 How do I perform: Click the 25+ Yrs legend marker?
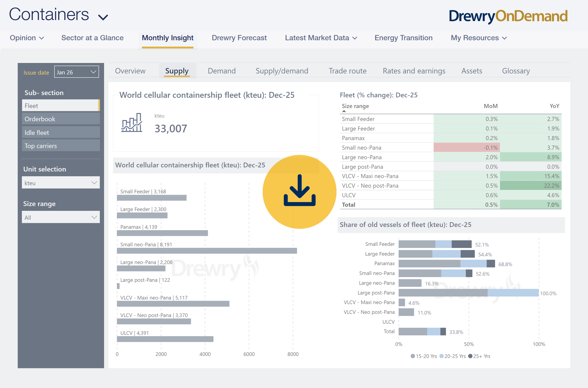coord(470,356)
